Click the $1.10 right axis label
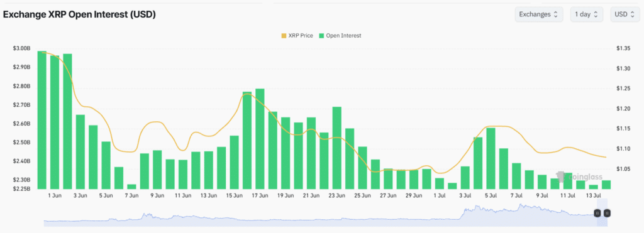Viewport: 644px width, 233px height. pos(623,148)
